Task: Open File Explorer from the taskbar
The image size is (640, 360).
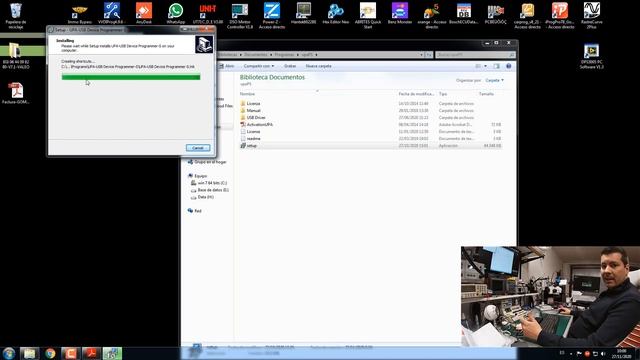Action: 29,353
